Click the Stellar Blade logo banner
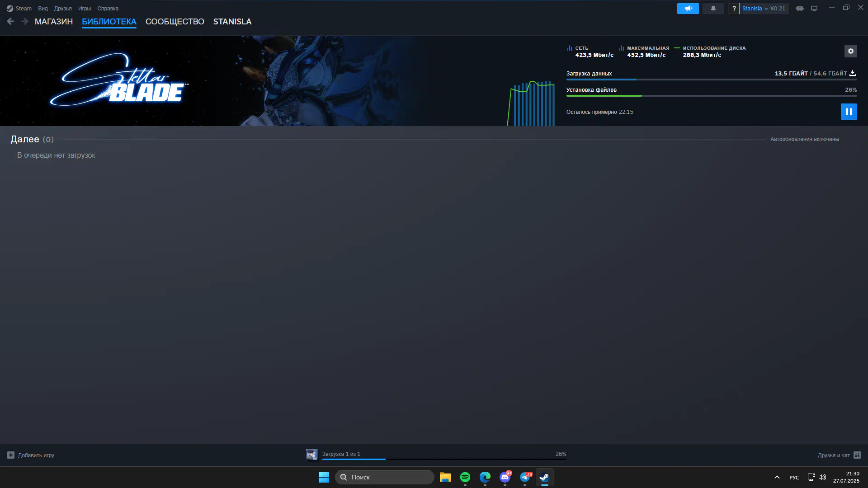Image resolution: width=868 pixels, height=488 pixels. tap(118, 80)
